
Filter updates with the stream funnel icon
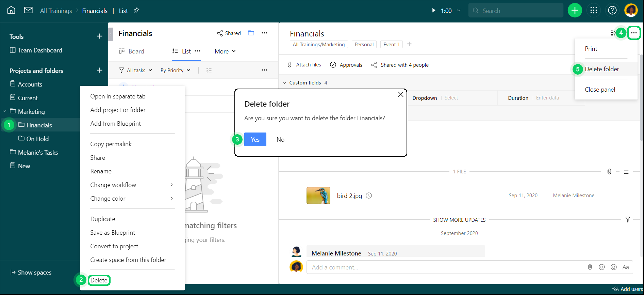pyautogui.click(x=628, y=220)
